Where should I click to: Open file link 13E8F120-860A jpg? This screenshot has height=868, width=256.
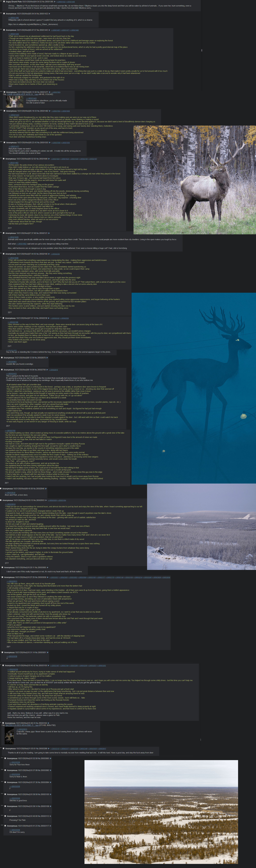(22, 94)
